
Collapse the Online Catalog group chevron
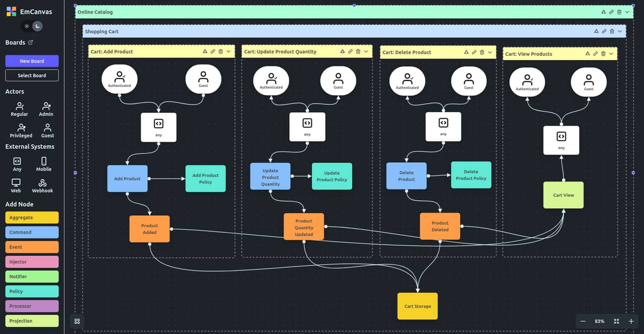[x=627, y=12]
